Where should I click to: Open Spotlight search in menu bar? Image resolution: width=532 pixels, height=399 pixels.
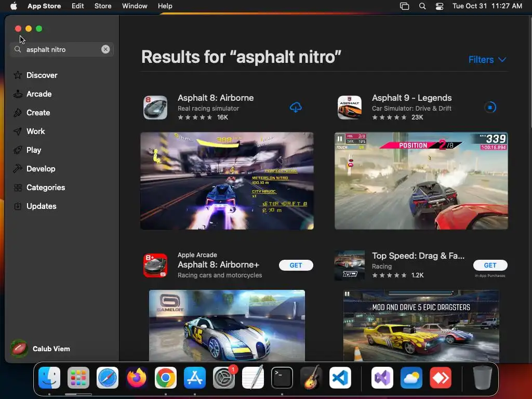[422, 6]
